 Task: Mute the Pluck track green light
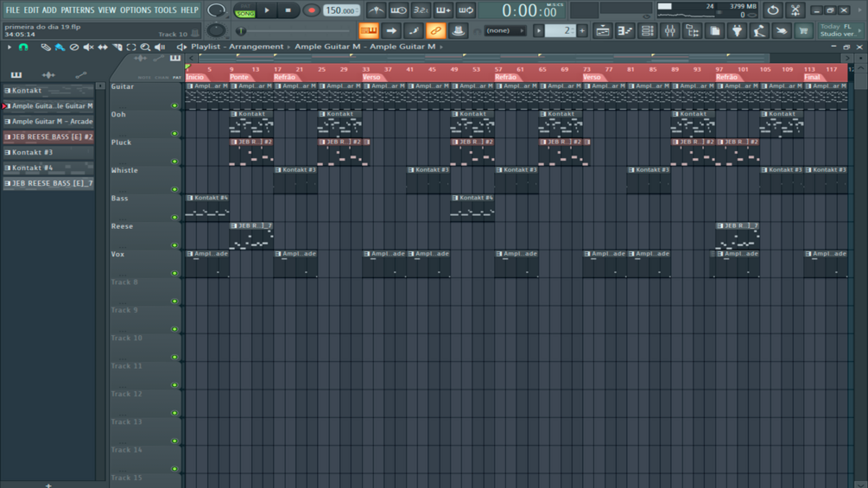tap(174, 162)
